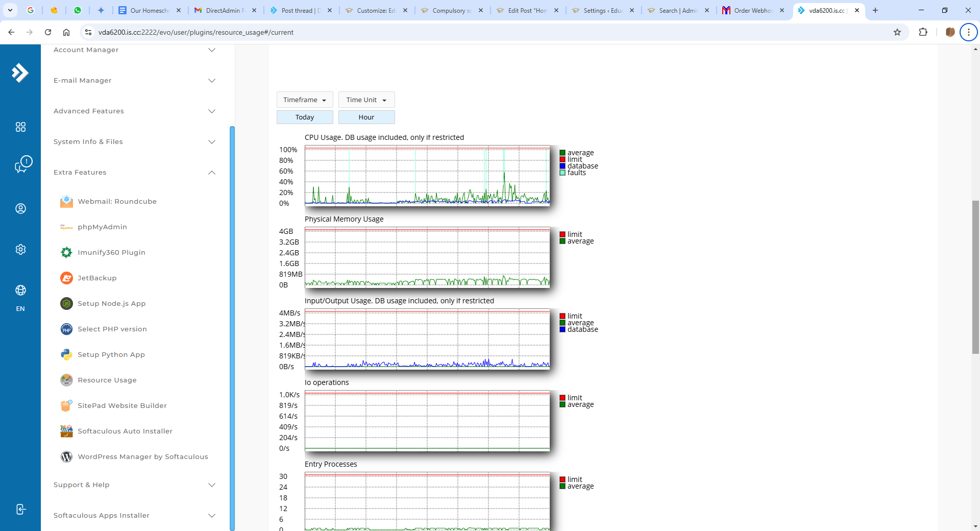The width and height of the screenshot is (980, 531).
Task: Click the Imunify360 Plugin star icon
Action: (66, 253)
